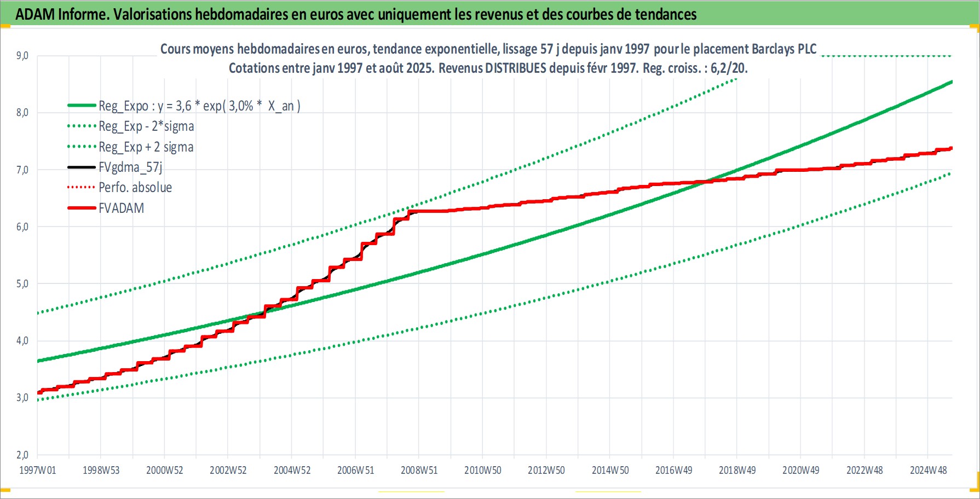Click the y-axis label '5,0'

(22, 284)
